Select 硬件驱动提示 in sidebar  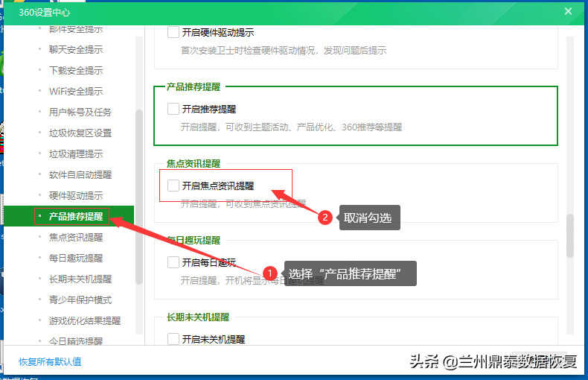click(x=76, y=196)
